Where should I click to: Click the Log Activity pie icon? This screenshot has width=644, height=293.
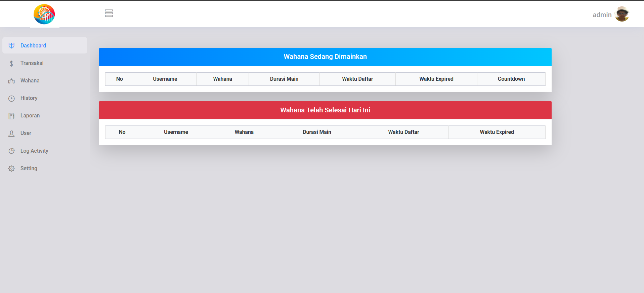point(11,151)
